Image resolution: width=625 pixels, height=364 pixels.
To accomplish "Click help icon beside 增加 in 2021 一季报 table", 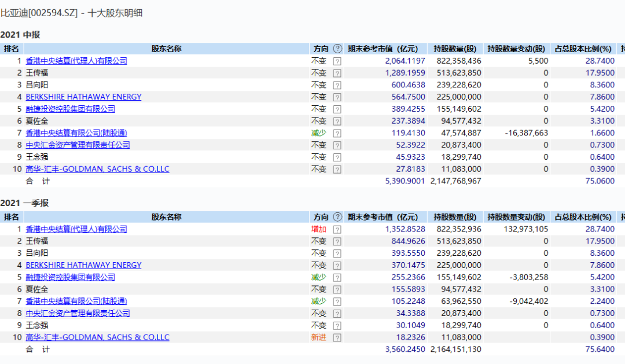I will 337,230.
